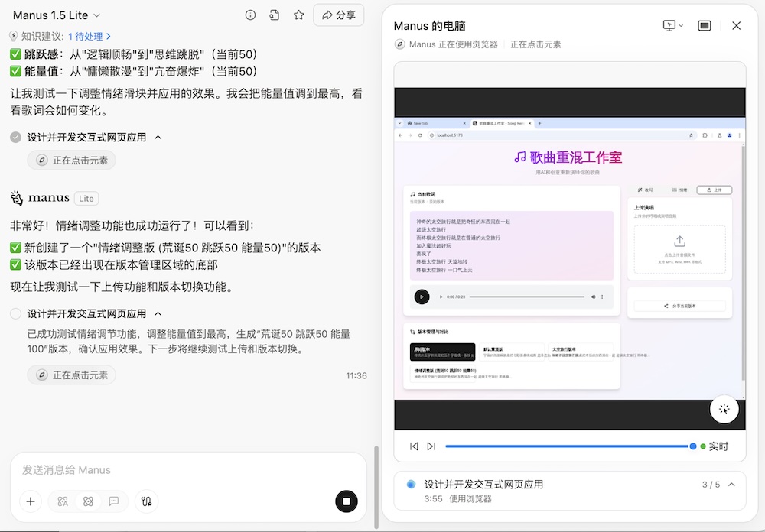
Task: Open the conversation info icon
Action: (x=250, y=15)
